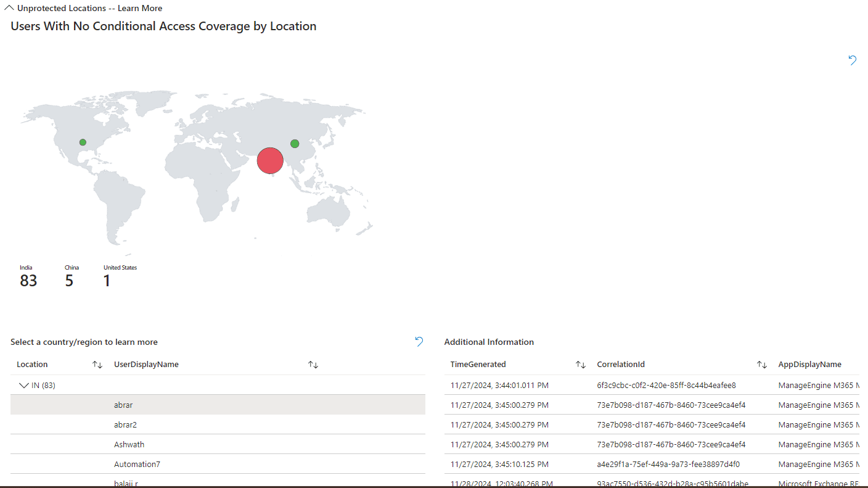Viewport: 868px width, 488px height.
Task: Sort by CorrelationId column arrows
Action: tap(762, 365)
